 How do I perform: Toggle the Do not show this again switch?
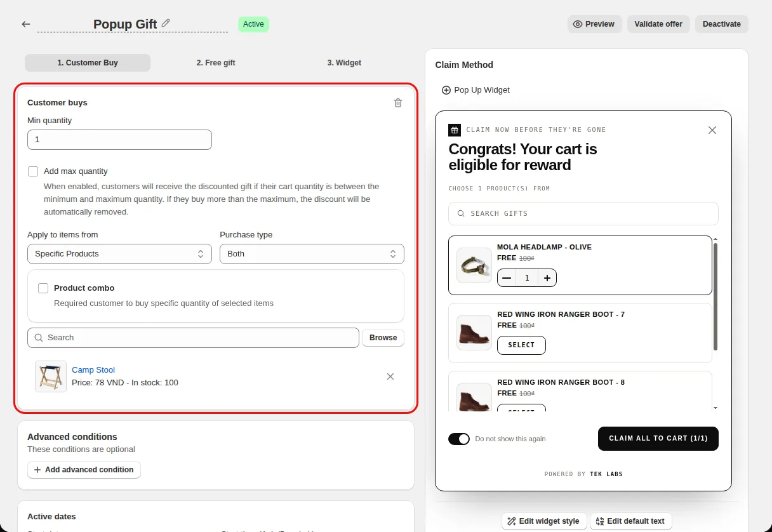point(459,439)
